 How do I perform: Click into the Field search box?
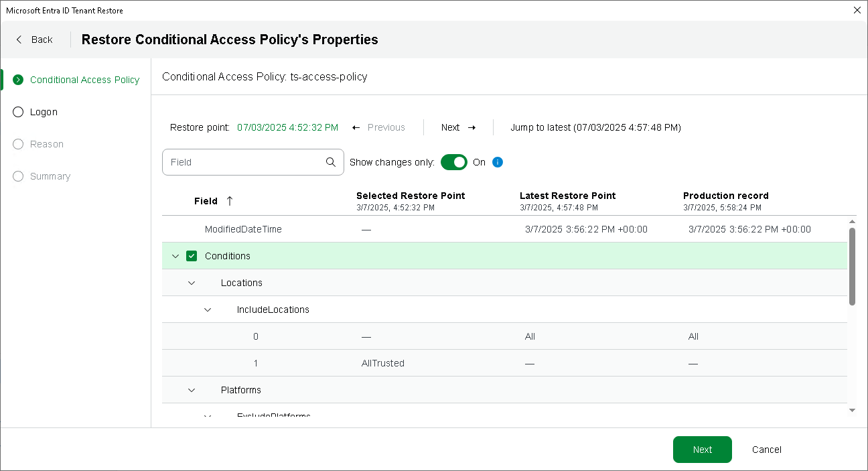coord(244,162)
